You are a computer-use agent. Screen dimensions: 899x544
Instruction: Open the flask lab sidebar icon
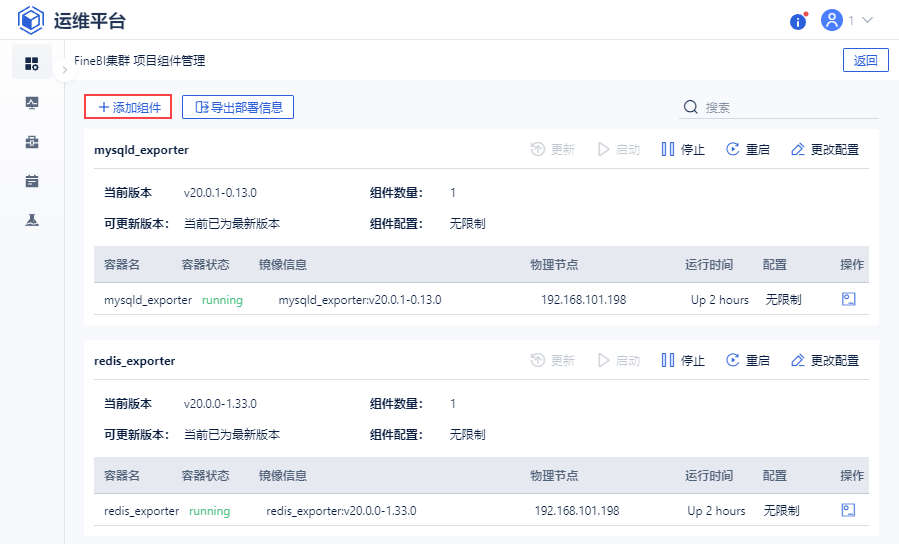[x=32, y=220]
